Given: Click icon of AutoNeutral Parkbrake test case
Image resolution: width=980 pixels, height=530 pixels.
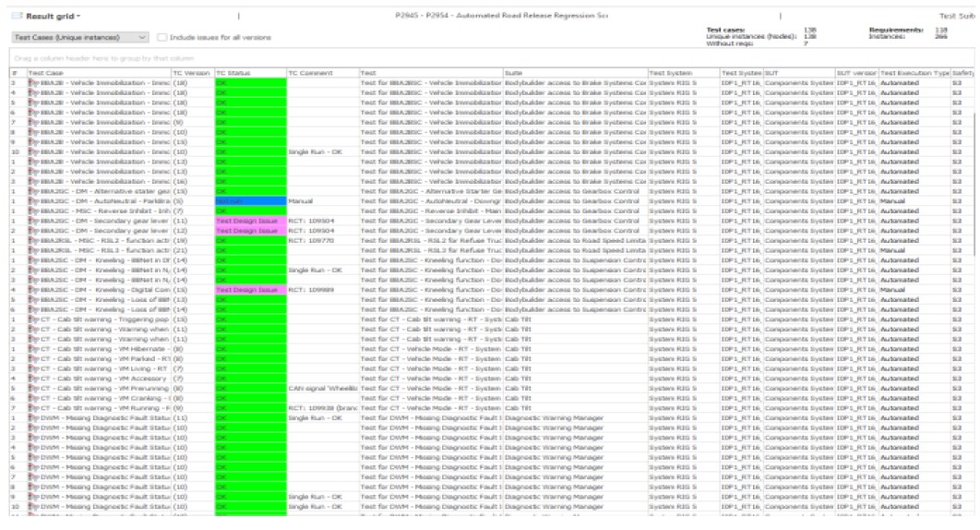Looking at the screenshot, I should 33,201.
